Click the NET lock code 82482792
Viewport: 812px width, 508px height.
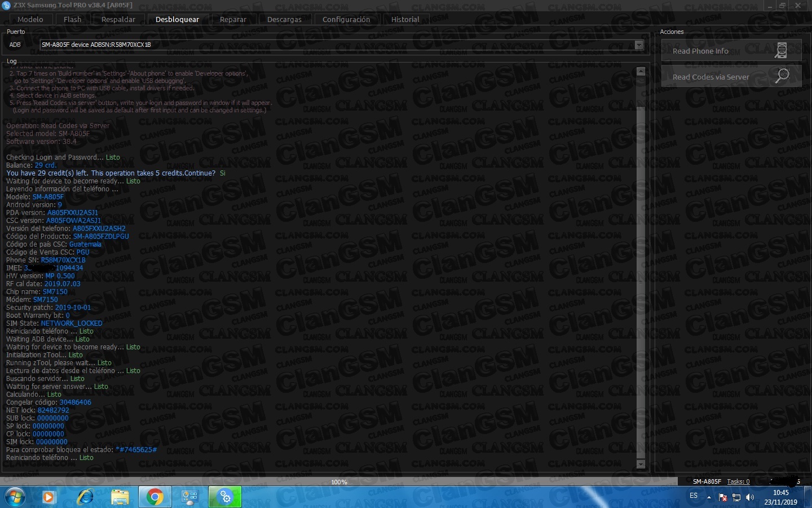point(53,410)
